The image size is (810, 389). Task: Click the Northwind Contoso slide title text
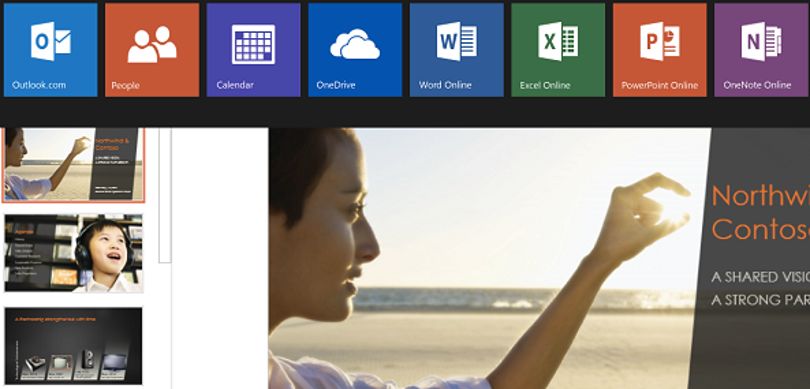tap(760, 212)
